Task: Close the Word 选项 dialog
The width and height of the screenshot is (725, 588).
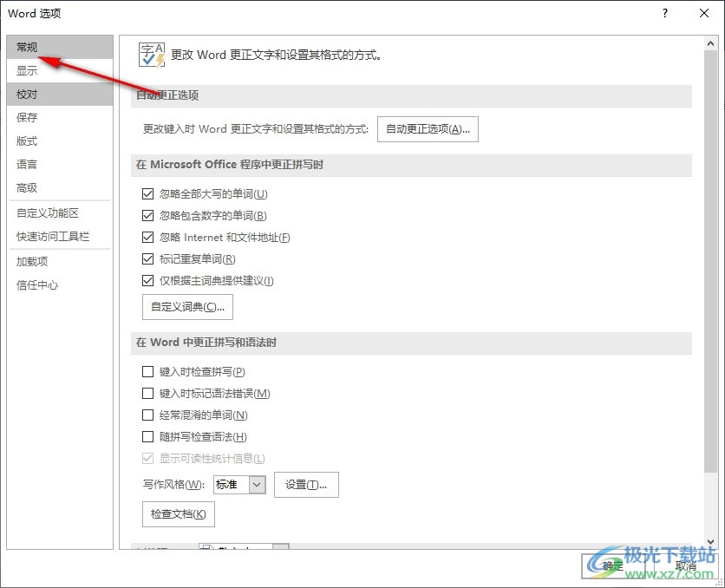Action: (x=704, y=13)
